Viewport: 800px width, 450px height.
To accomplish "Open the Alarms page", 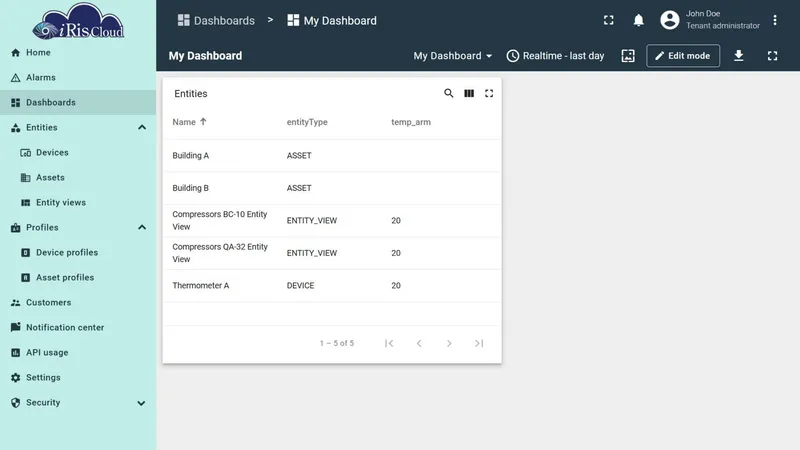I will [78, 78].
